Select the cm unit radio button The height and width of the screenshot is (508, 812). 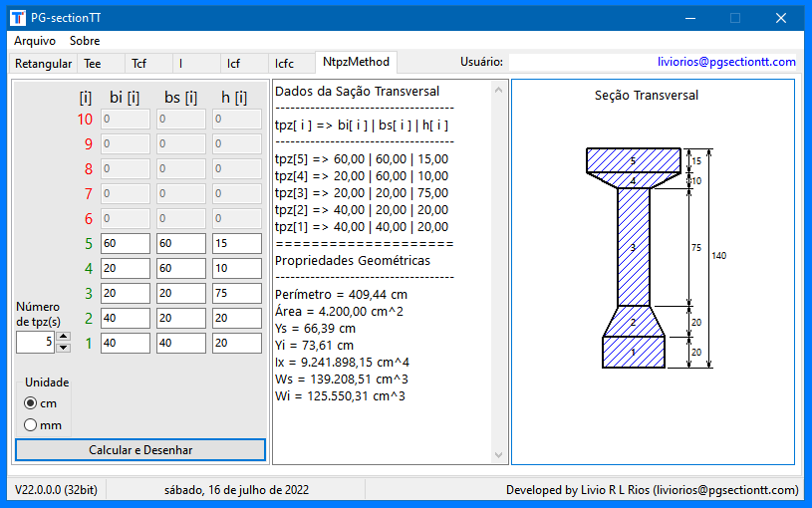tap(31, 403)
